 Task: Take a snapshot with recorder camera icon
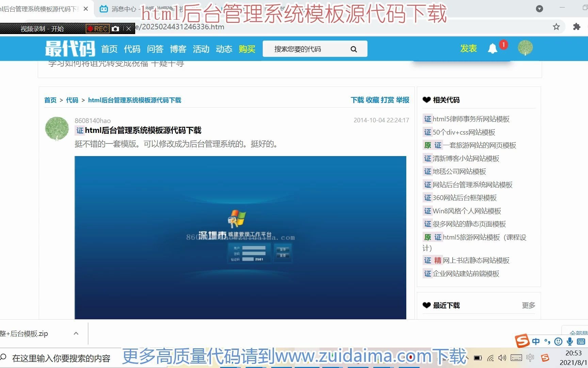point(115,29)
